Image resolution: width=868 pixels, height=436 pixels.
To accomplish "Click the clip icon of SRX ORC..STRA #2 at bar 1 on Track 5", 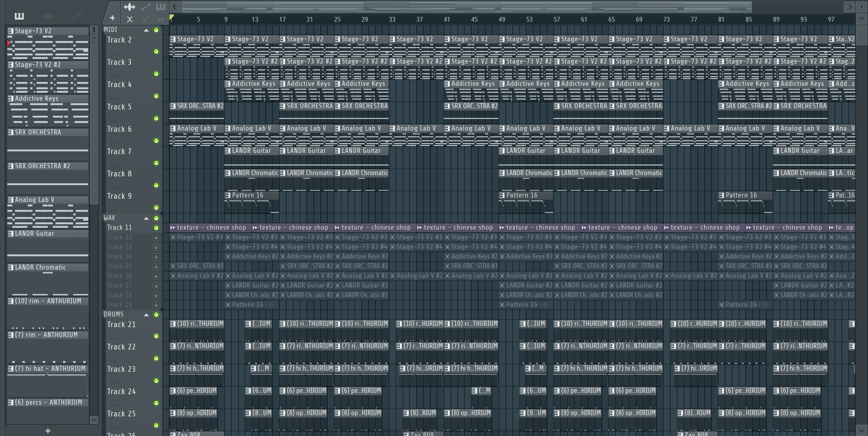I will click(x=173, y=106).
